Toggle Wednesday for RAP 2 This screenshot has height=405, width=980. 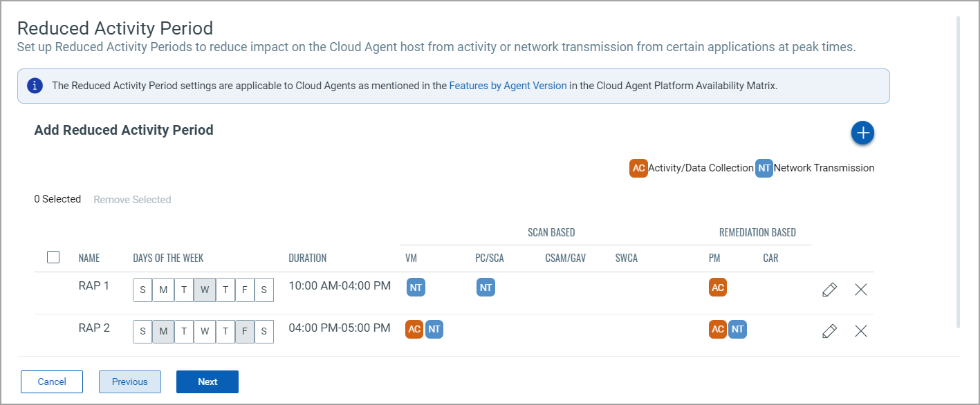click(204, 332)
